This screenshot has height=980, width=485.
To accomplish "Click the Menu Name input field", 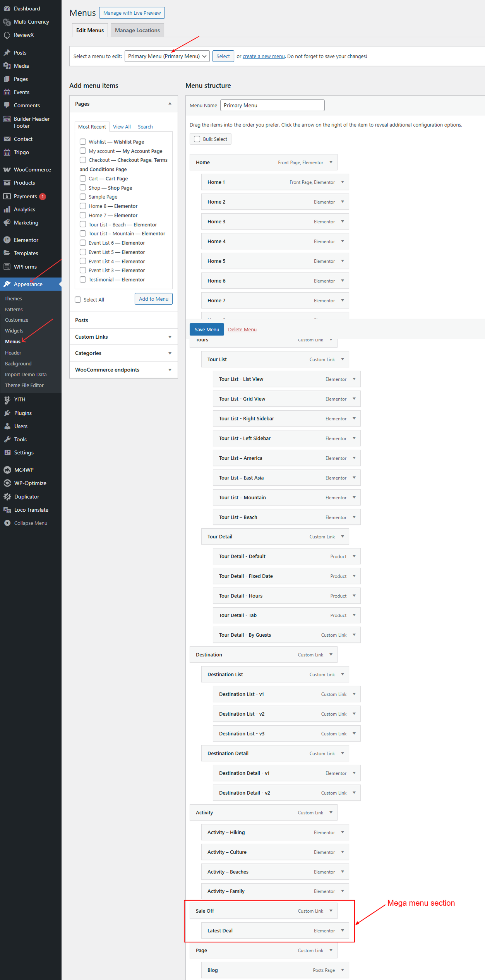I will click(x=272, y=105).
